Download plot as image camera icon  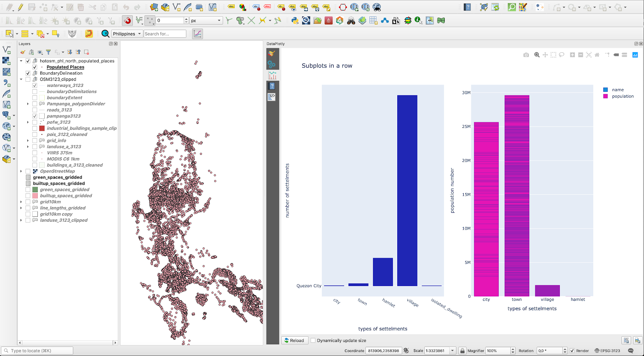click(526, 55)
